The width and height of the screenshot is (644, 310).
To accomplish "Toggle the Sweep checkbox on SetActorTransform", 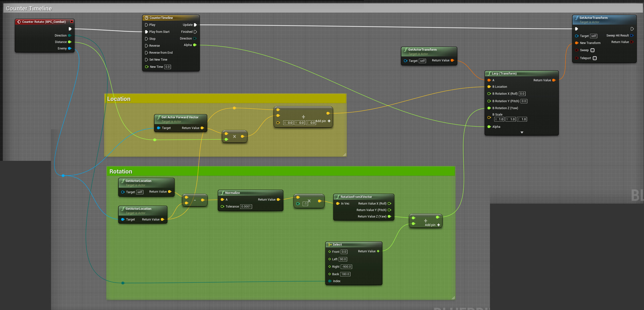I will (592, 50).
